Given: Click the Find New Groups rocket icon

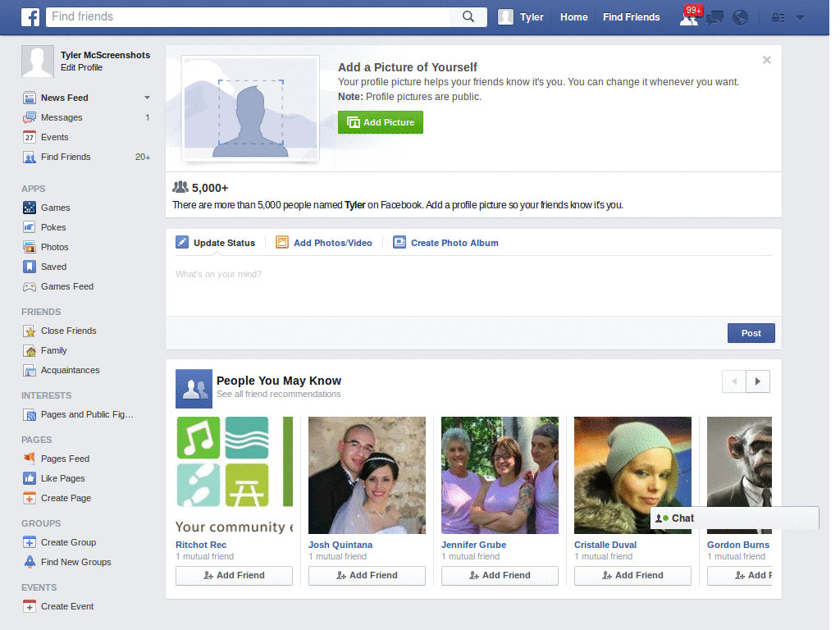Looking at the screenshot, I should 30,562.
